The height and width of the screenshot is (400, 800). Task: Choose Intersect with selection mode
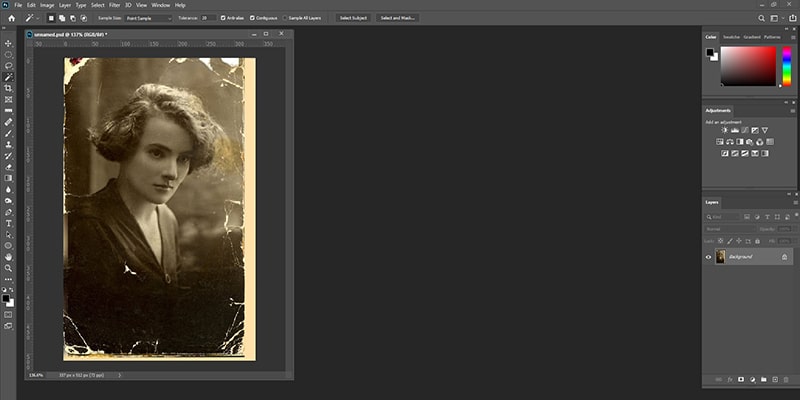pyautogui.click(x=84, y=18)
